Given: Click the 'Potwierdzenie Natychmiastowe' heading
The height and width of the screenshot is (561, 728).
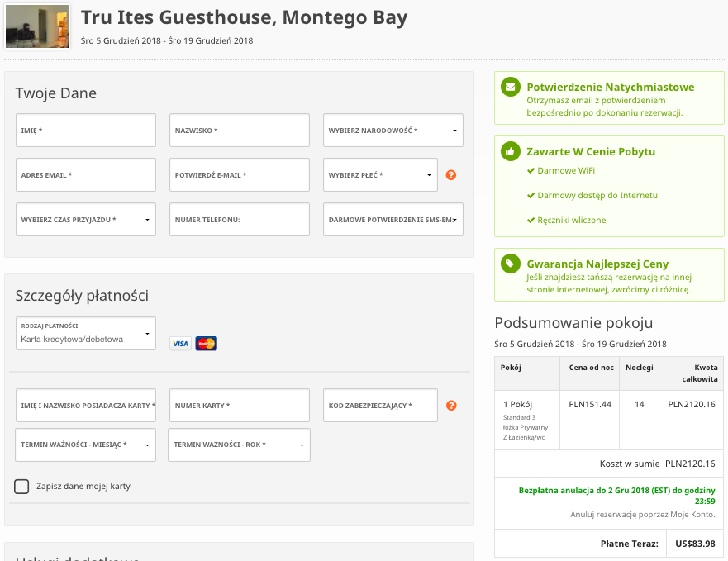Looking at the screenshot, I should point(610,87).
